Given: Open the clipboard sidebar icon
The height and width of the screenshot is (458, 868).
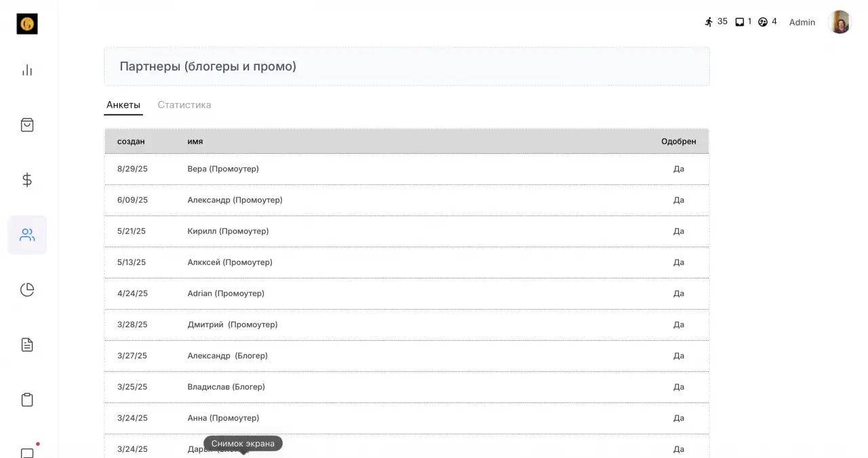Looking at the screenshot, I should [27, 400].
